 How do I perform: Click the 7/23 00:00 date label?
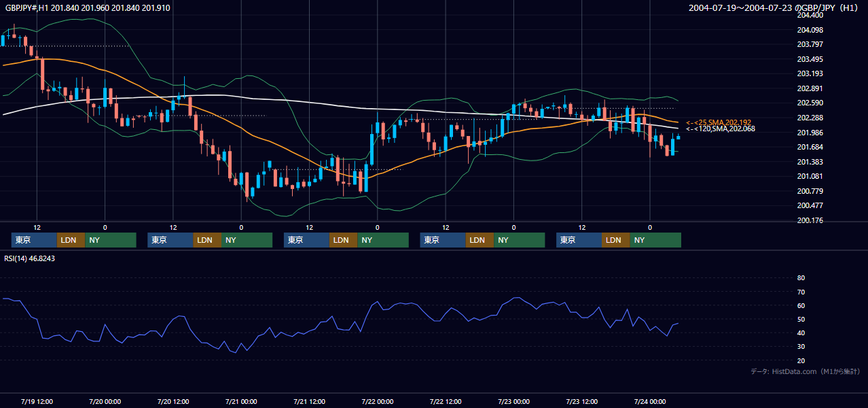(514, 401)
